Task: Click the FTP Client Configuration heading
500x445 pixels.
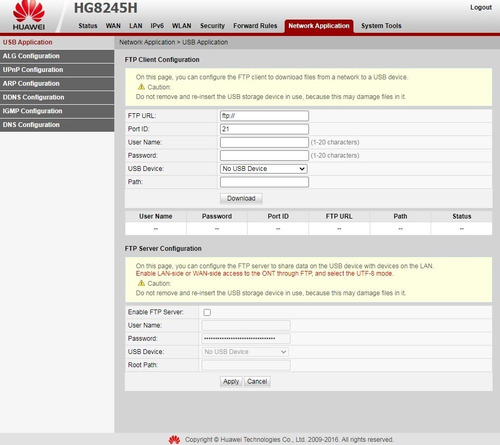Action: pyautogui.click(x=162, y=60)
